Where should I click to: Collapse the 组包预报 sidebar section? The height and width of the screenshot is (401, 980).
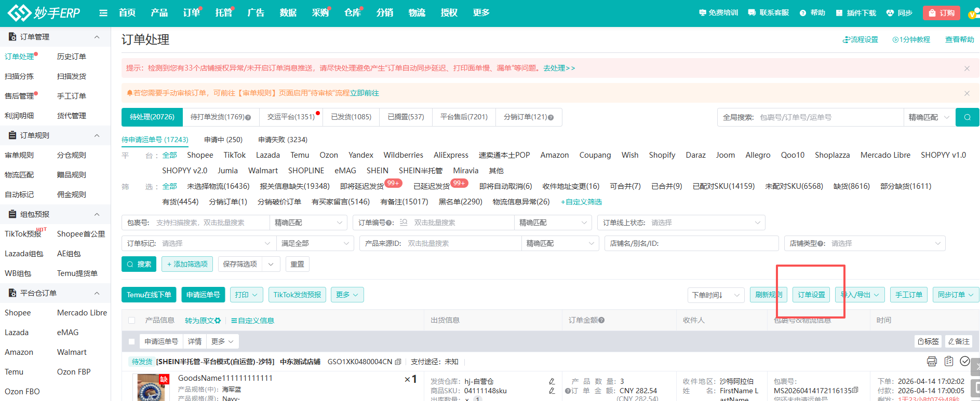(97, 214)
